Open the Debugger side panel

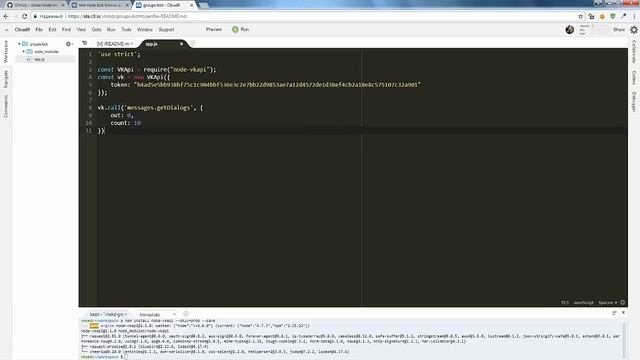click(634, 101)
